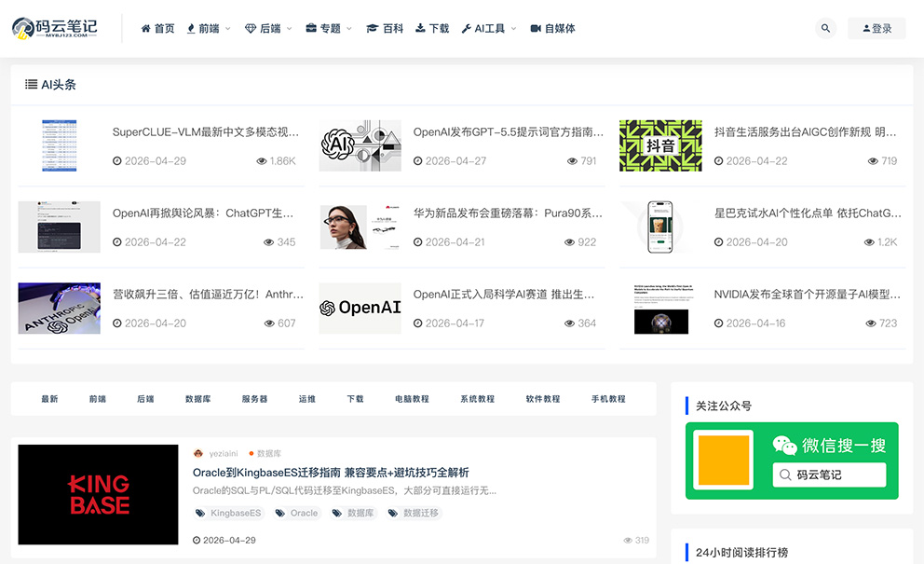The image size is (924, 564).
Task: Open the 抖音生活服务出台AIGC创作新规 headline
Action: pos(805,132)
